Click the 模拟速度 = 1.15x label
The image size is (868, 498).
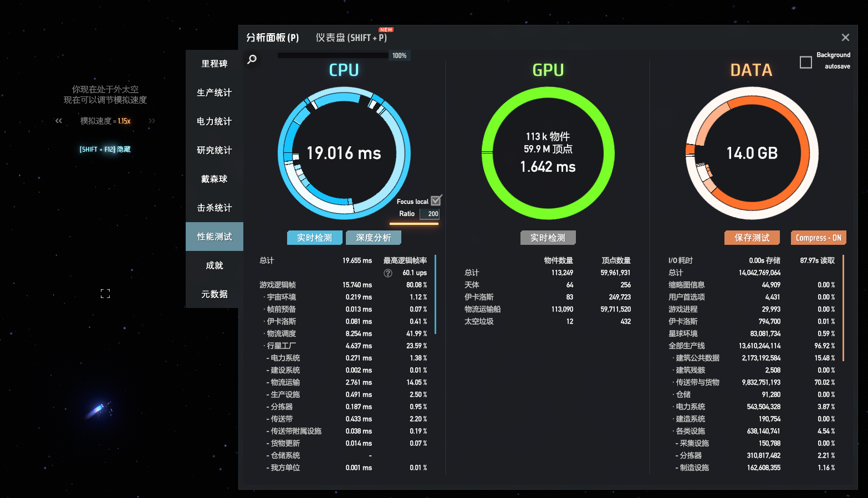(105, 121)
